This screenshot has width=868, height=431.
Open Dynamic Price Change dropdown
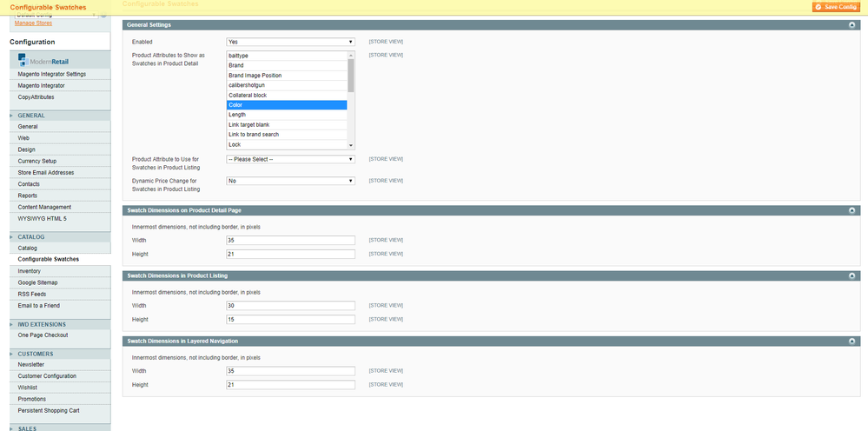290,181
